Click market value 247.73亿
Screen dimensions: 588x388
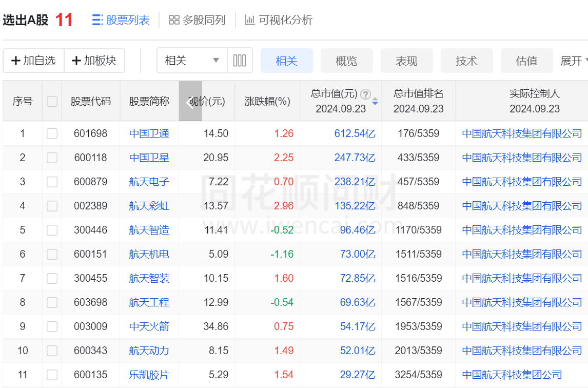click(x=355, y=158)
